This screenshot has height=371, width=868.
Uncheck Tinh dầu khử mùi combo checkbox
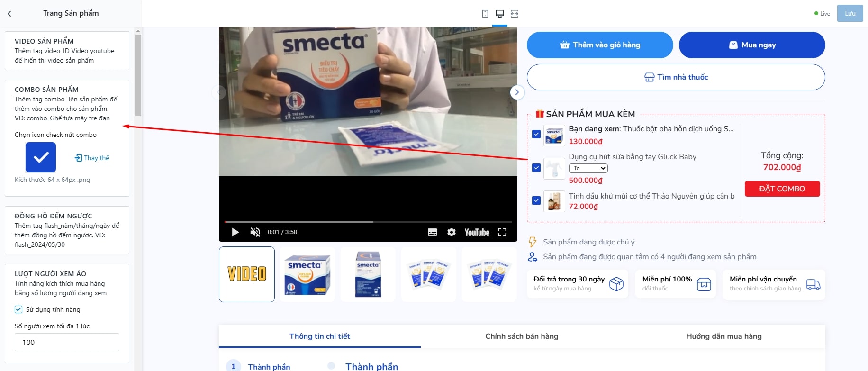coord(536,200)
